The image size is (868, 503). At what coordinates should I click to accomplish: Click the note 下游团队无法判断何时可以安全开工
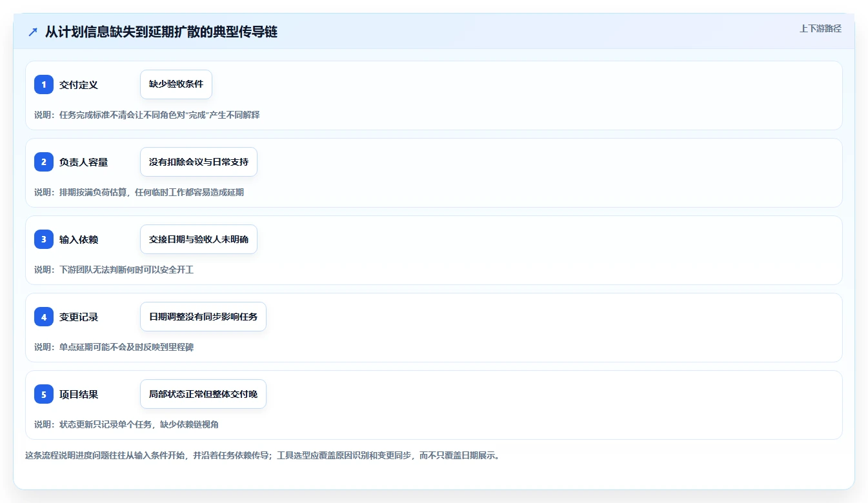114,270
